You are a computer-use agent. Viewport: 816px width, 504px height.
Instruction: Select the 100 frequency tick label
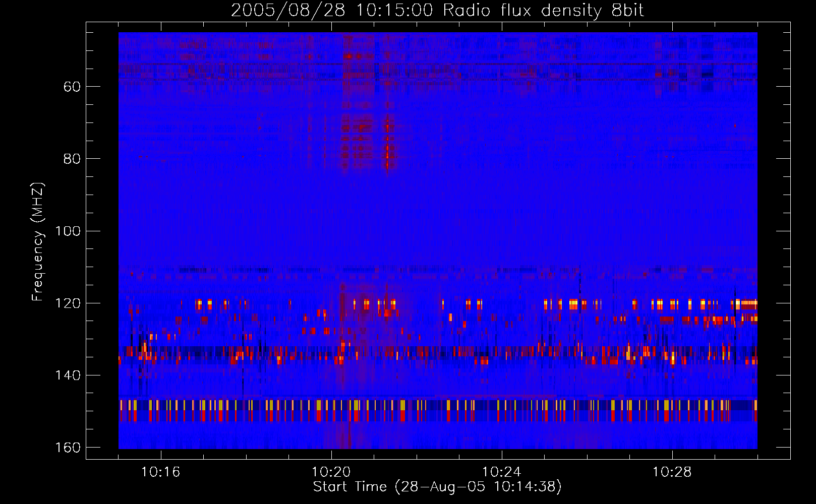[68, 231]
